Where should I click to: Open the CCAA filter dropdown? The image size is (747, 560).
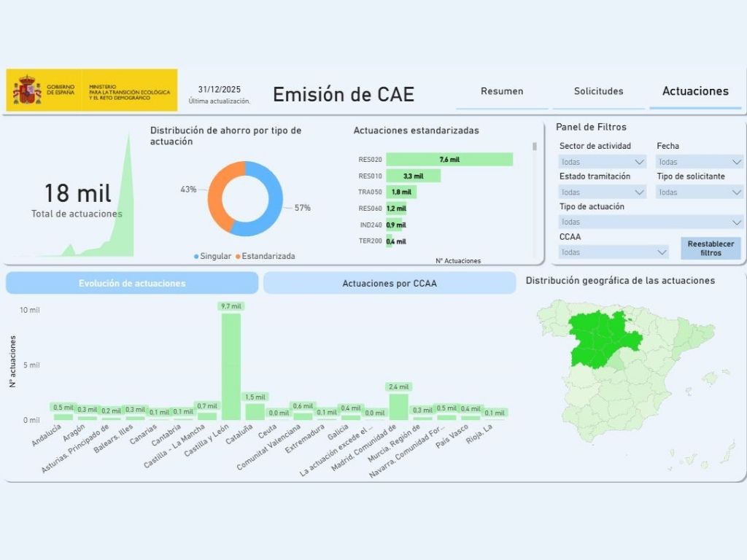(x=613, y=252)
